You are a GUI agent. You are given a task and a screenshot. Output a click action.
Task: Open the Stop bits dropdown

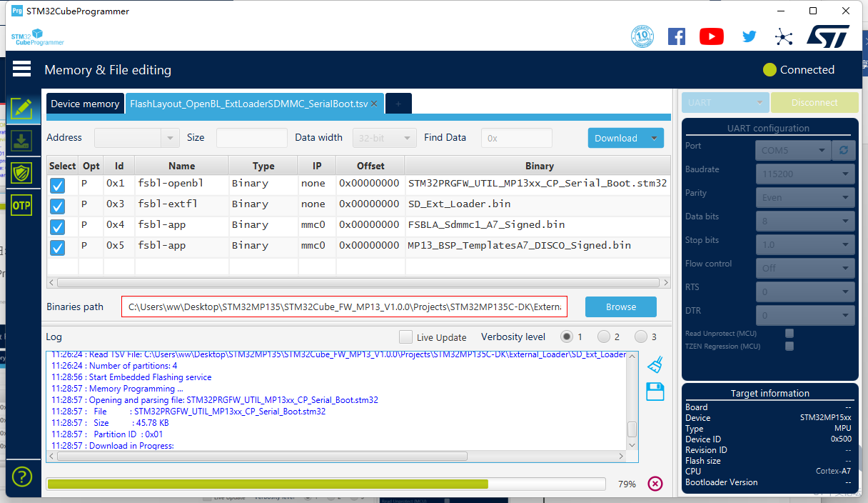tap(805, 244)
